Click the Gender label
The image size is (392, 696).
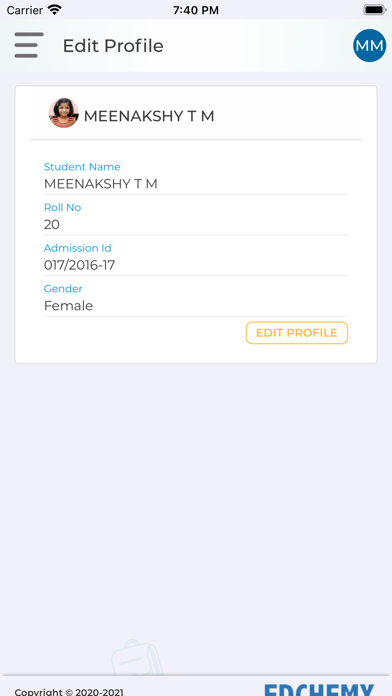63,289
